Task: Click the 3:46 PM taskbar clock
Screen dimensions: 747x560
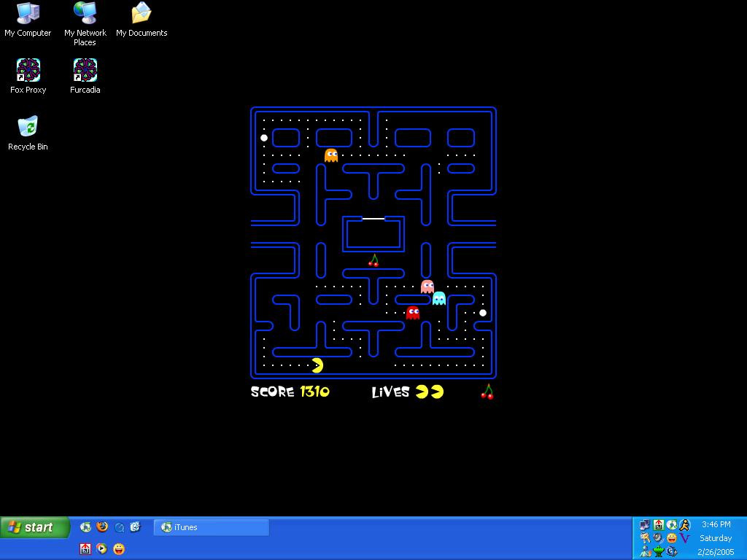Action: tap(716, 524)
